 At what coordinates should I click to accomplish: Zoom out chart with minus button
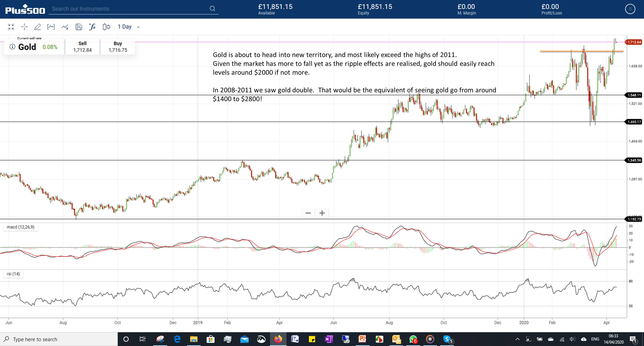point(308,213)
